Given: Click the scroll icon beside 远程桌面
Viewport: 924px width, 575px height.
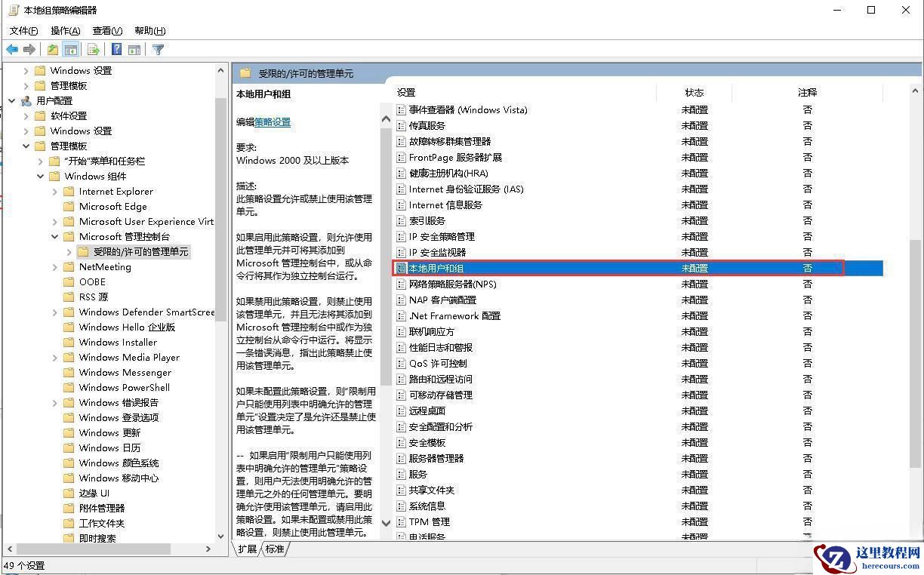Looking at the screenshot, I should click(x=401, y=410).
